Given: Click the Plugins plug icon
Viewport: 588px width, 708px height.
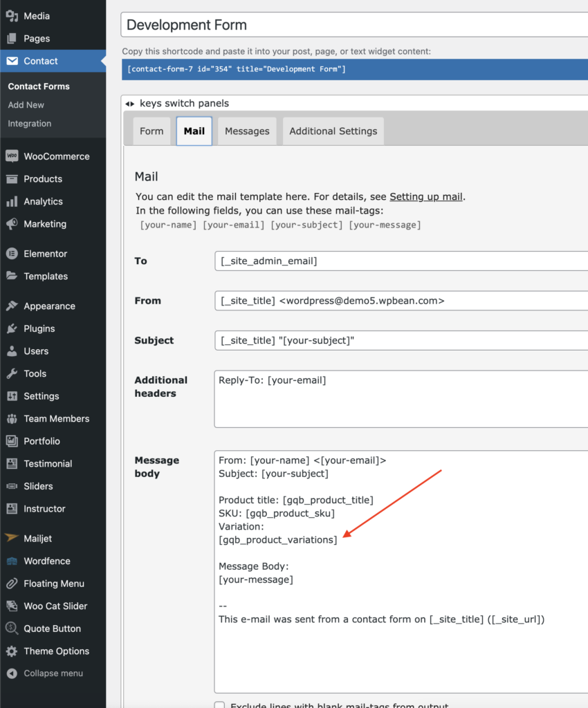Looking at the screenshot, I should point(12,328).
